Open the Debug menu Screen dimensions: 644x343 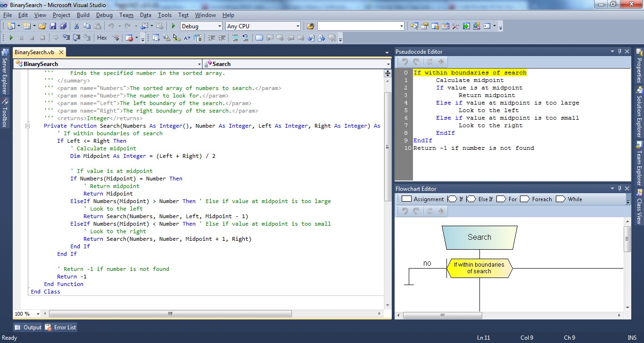coord(104,15)
